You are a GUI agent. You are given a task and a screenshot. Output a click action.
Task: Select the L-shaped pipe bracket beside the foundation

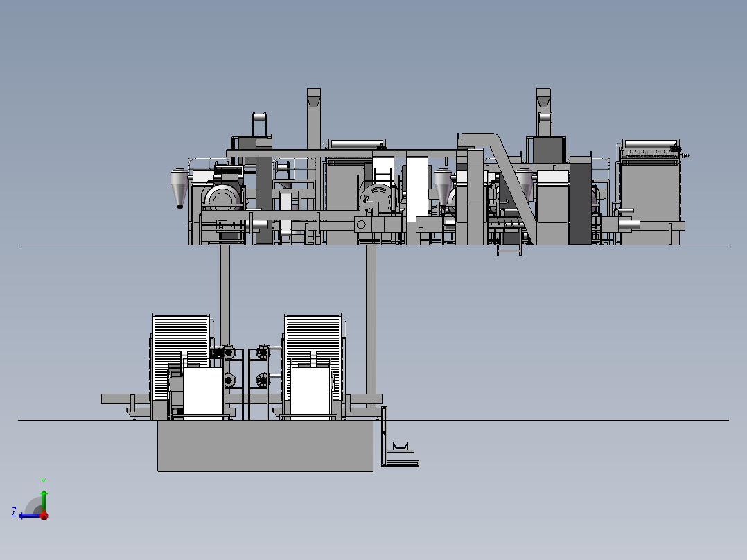coord(399,437)
